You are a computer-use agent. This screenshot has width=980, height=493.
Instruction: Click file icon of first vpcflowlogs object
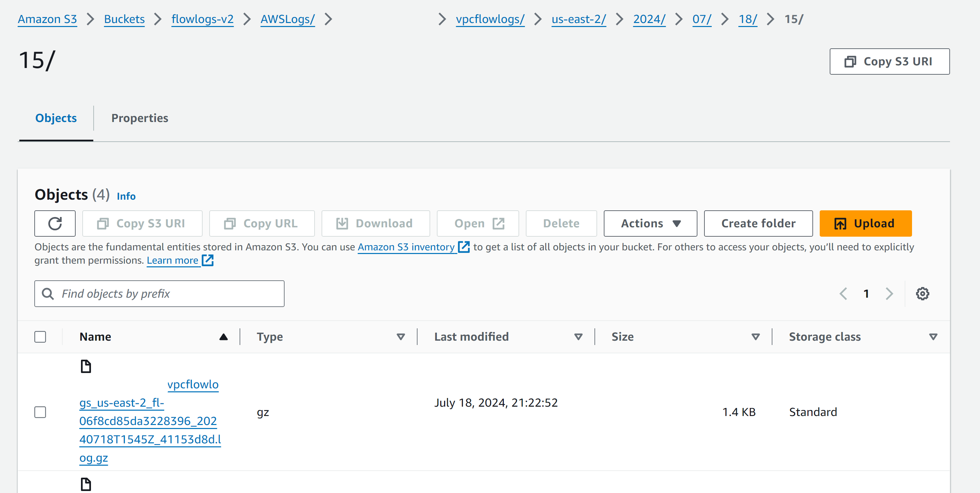point(86,366)
